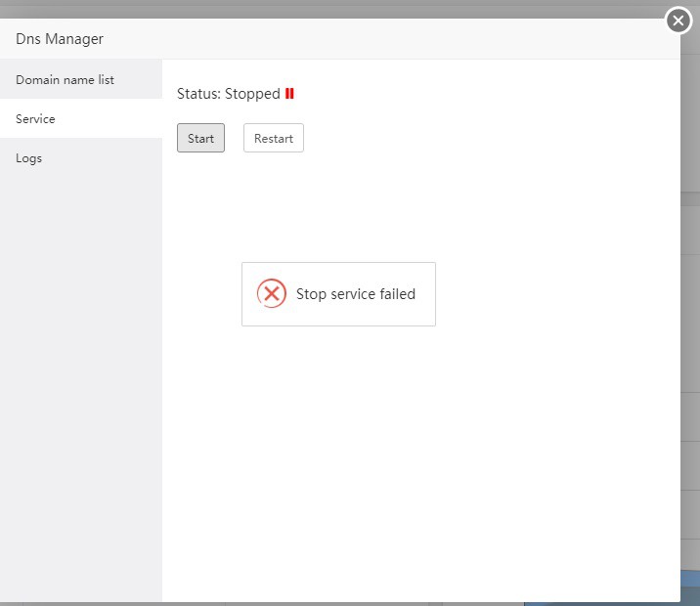Start the DNS service

point(200,138)
